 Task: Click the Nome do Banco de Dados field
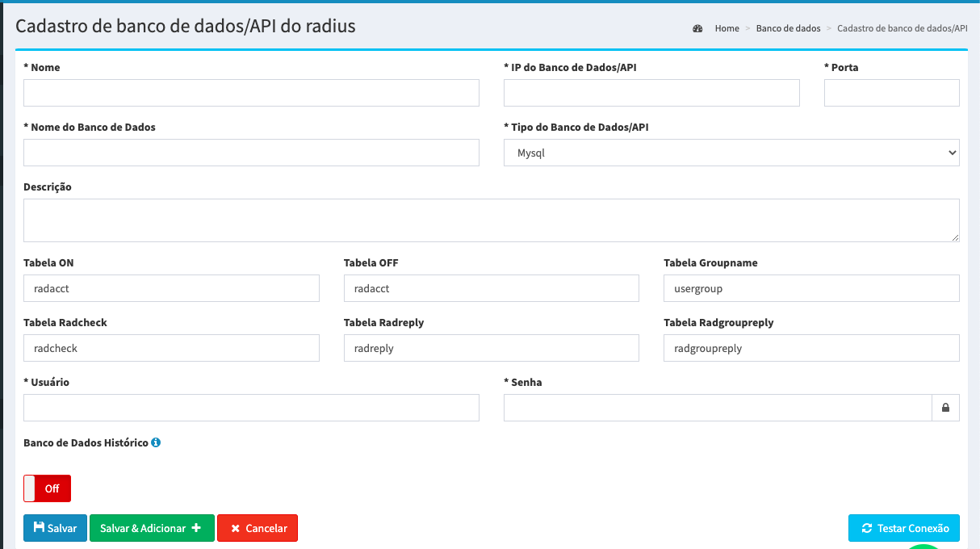(x=251, y=153)
